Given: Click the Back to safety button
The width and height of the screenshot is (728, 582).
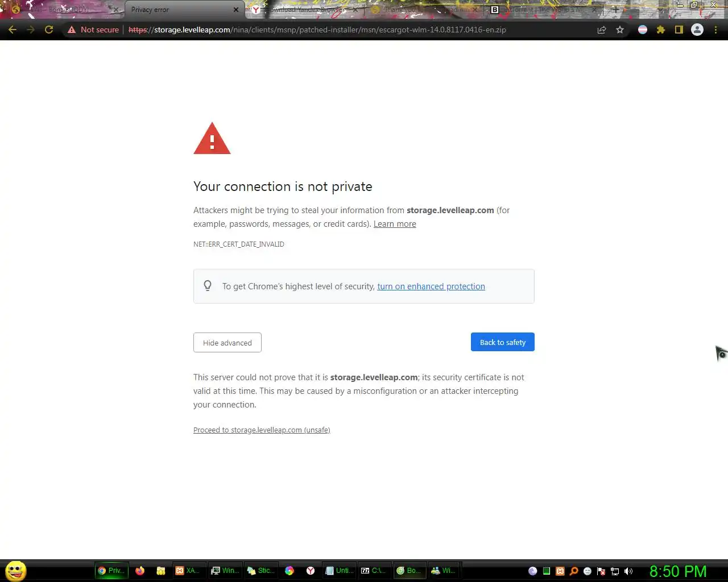Looking at the screenshot, I should pyautogui.click(x=503, y=342).
